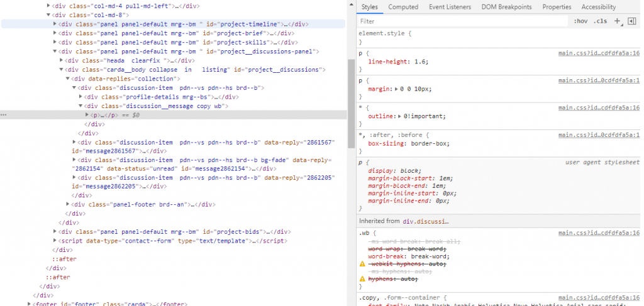Collapse the data-replies collection div
This screenshot has width=644, height=306.
pyautogui.click(x=68, y=79)
